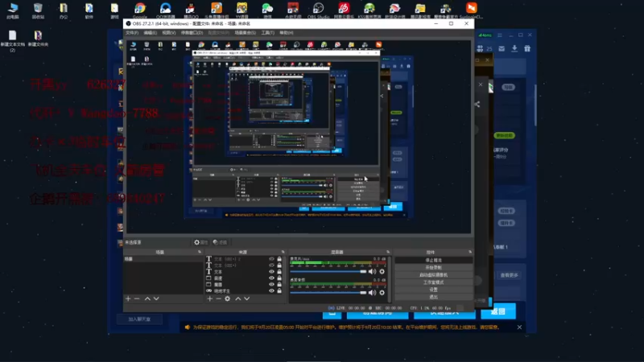Mute the microphone audio speaker icon
Screen dimensions: 644x362
(372, 272)
